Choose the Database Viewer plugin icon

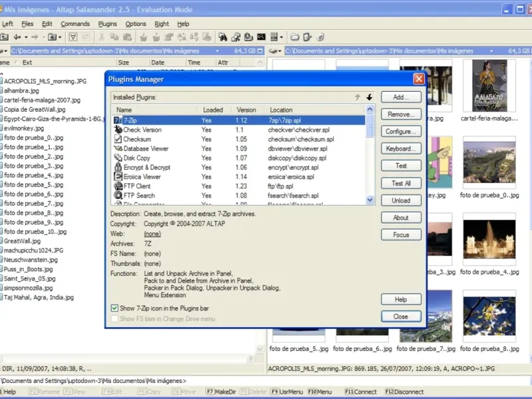pyautogui.click(x=118, y=149)
